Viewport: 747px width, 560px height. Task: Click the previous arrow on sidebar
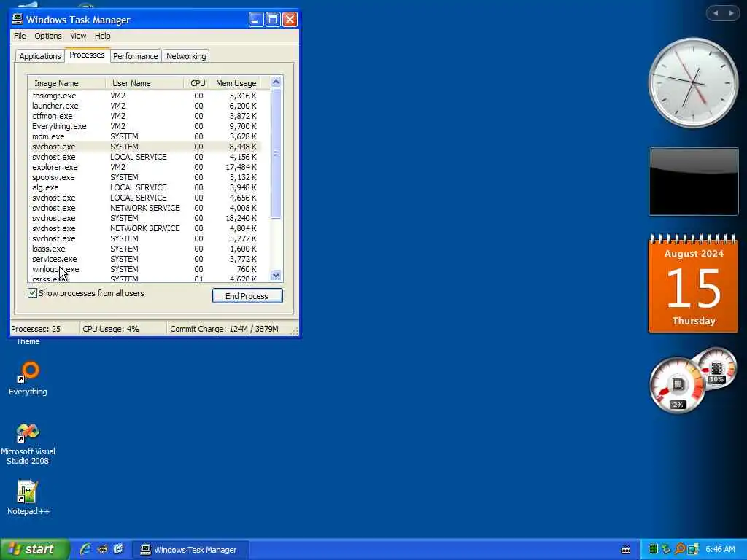tap(715, 13)
